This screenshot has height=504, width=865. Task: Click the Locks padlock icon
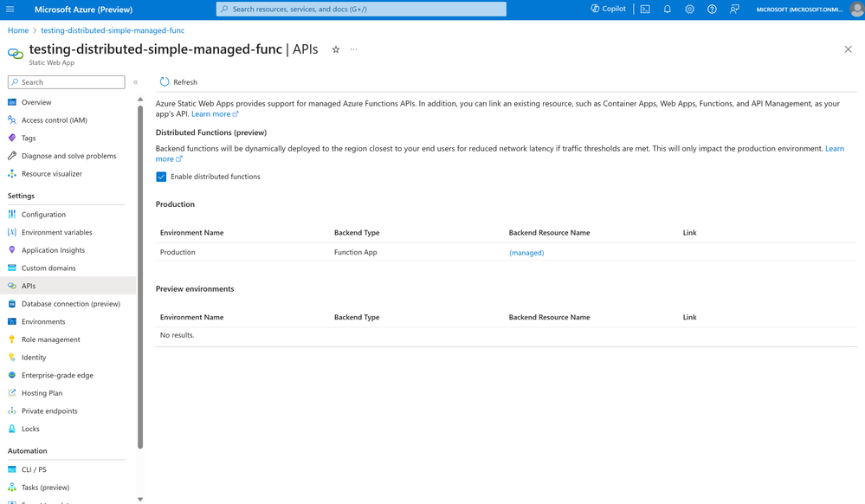click(x=11, y=429)
